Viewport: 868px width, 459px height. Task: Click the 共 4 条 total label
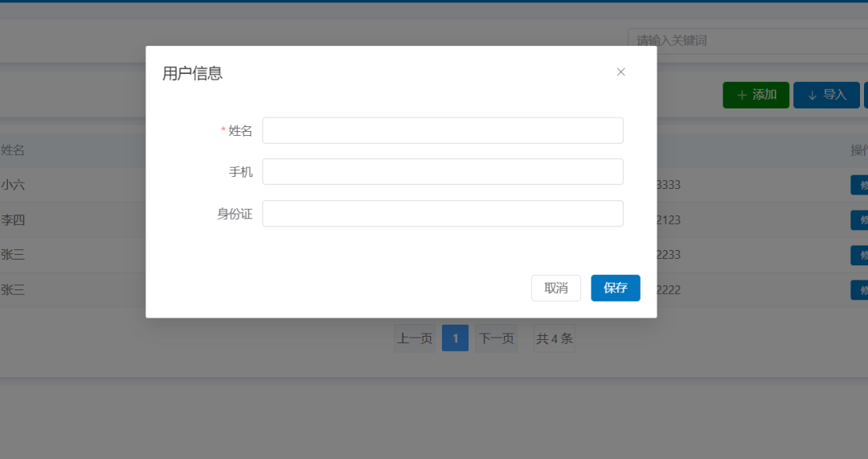click(554, 338)
